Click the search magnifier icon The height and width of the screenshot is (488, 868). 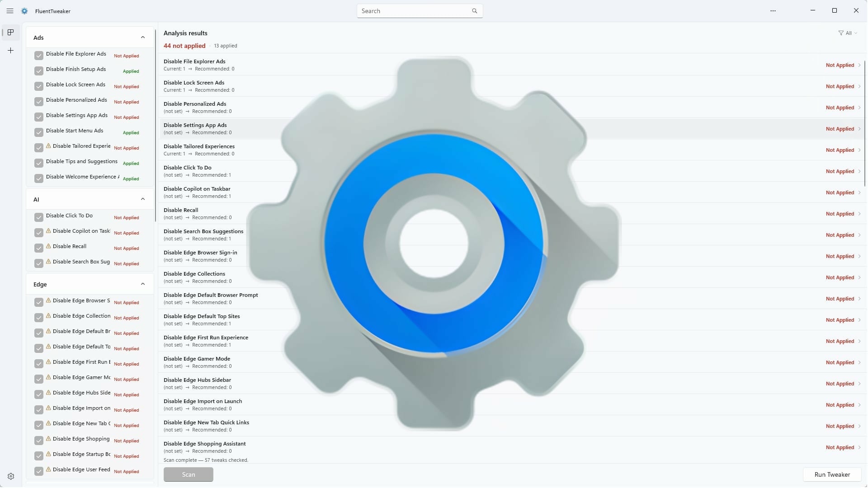pos(474,11)
